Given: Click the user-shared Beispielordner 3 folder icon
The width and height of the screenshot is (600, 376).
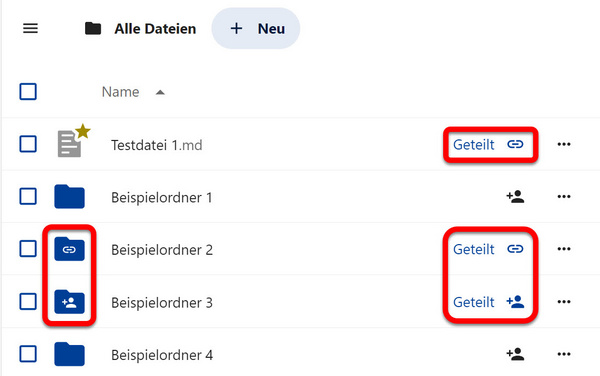Looking at the screenshot, I should [x=69, y=302].
